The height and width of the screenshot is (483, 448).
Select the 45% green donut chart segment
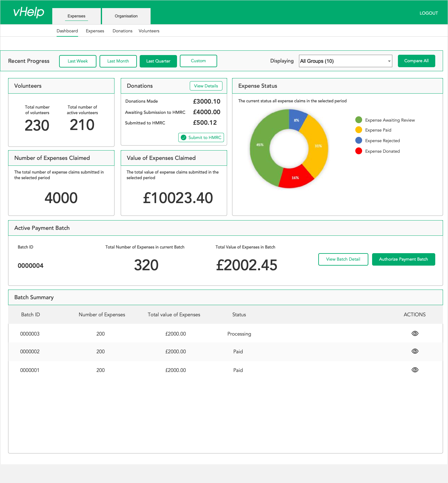pos(260,146)
